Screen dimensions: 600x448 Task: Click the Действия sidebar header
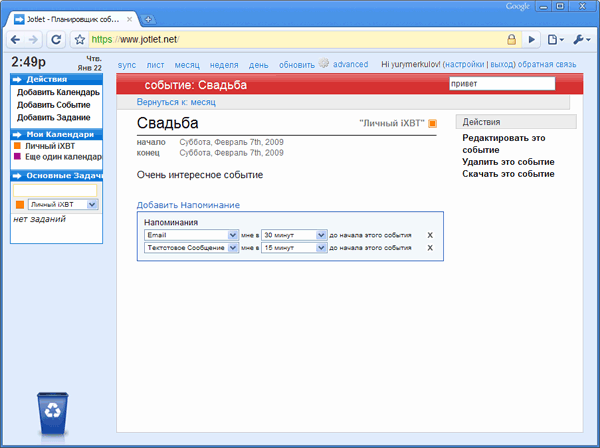point(57,79)
